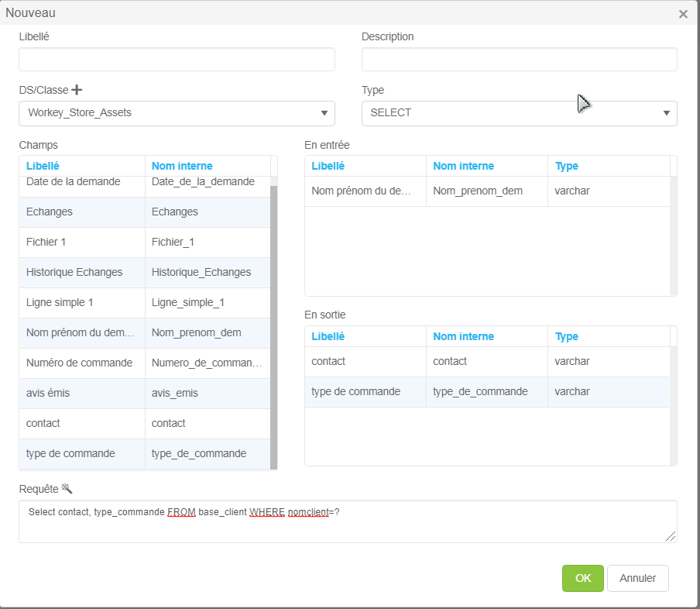Click Libellé column header in Champs table
This screenshot has width=700, height=609.
[x=43, y=166]
